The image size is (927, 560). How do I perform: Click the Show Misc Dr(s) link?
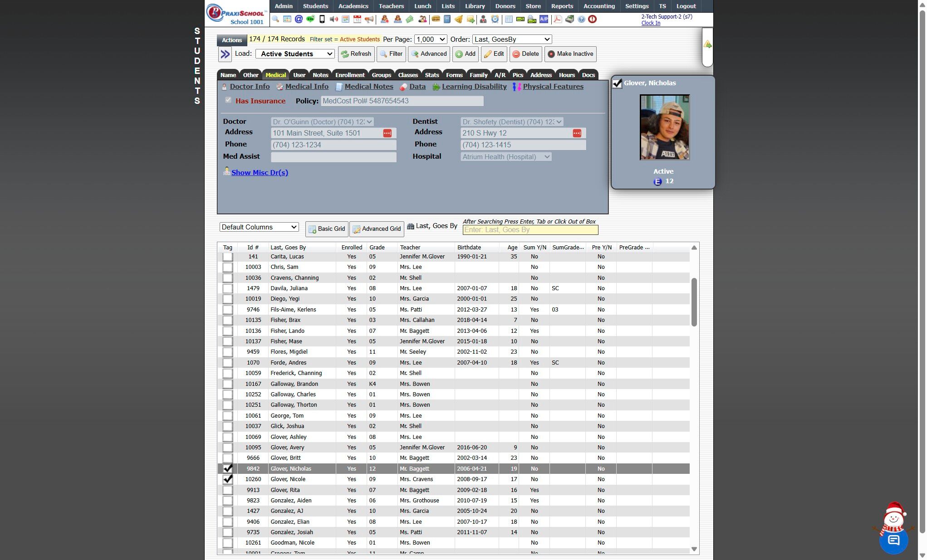260,173
